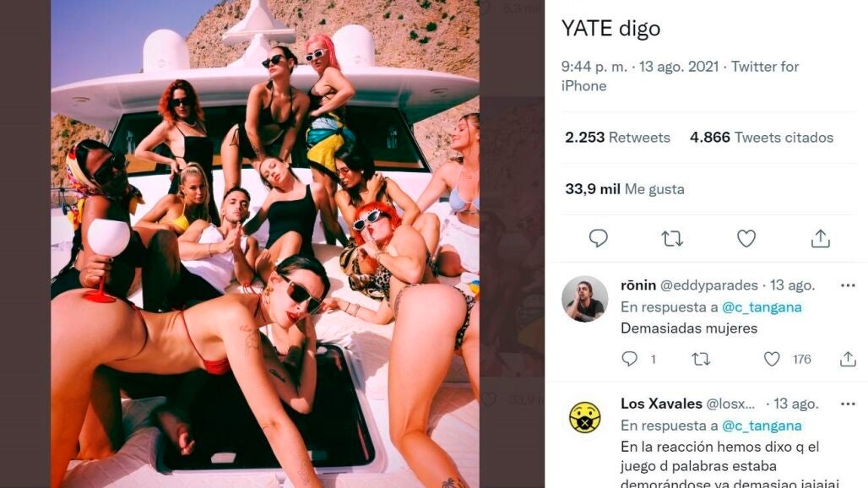
Task: Click the @c_tangana mention in rōnin's reply
Action: [x=762, y=307]
